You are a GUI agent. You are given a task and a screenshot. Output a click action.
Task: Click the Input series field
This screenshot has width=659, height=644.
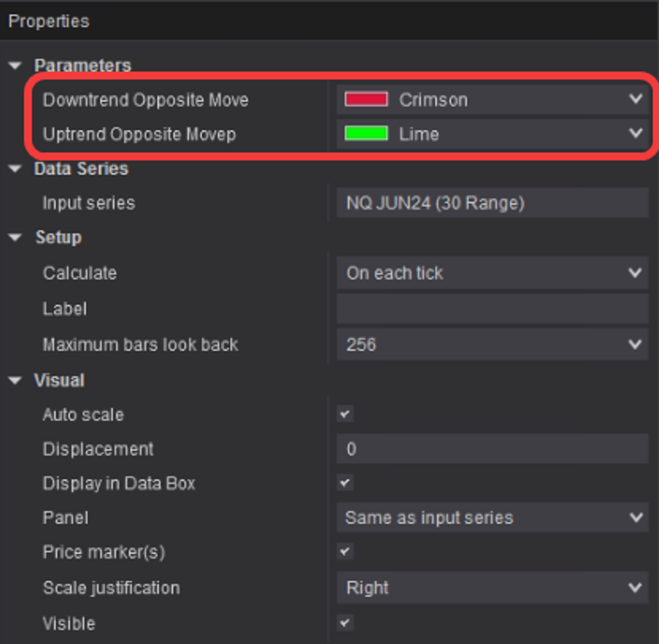click(492, 203)
